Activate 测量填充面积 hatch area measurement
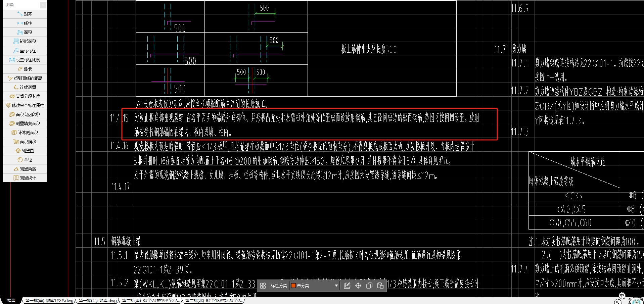644x304 pixels. coord(25,123)
